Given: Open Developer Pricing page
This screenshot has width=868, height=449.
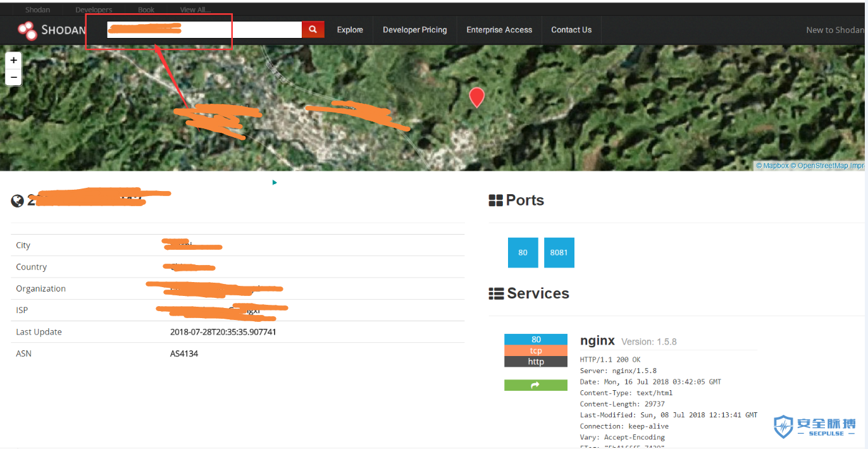Looking at the screenshot, I should point(415,30).
